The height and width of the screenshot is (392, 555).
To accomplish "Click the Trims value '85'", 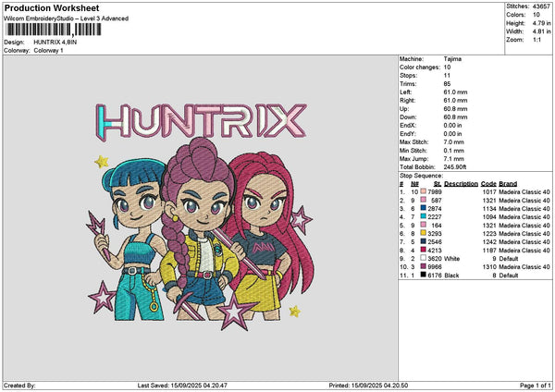I will [x=447, y=84].
